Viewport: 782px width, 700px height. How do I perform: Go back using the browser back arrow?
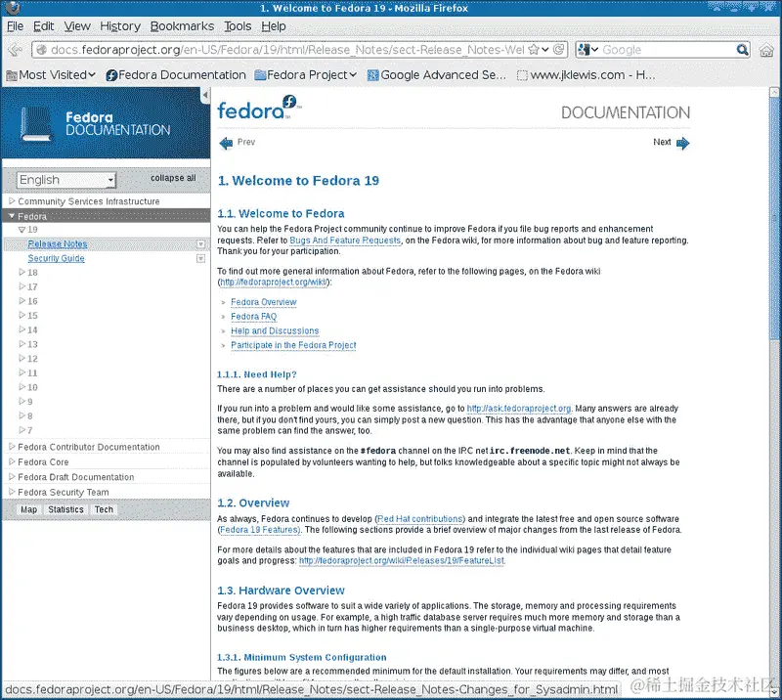pos(16,50)
